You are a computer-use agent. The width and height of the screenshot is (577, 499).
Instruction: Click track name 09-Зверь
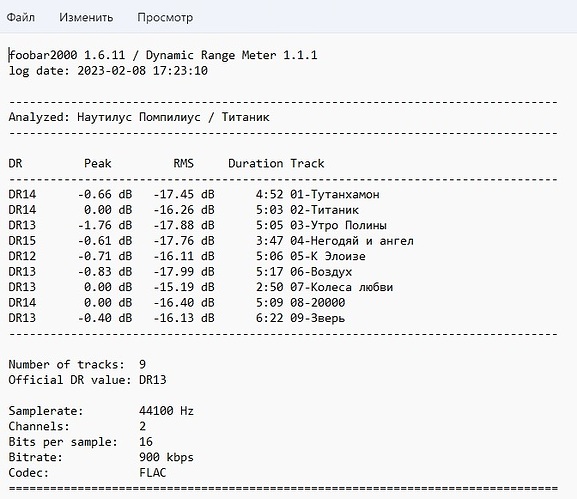click(x=318, y=318)
